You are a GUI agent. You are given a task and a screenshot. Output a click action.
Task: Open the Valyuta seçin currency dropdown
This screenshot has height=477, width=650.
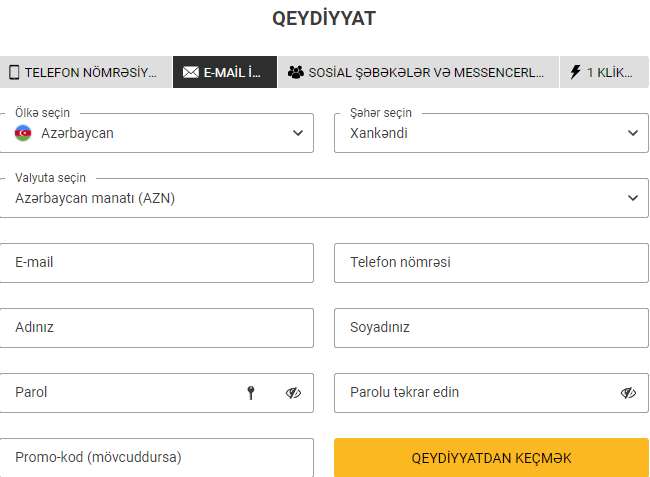[x=324, y=198]
